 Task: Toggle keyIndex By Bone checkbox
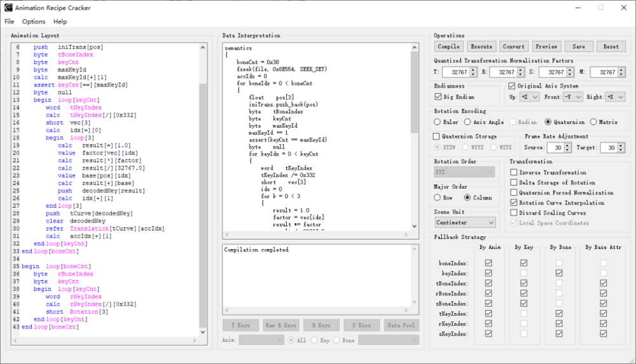pos(559,273)
